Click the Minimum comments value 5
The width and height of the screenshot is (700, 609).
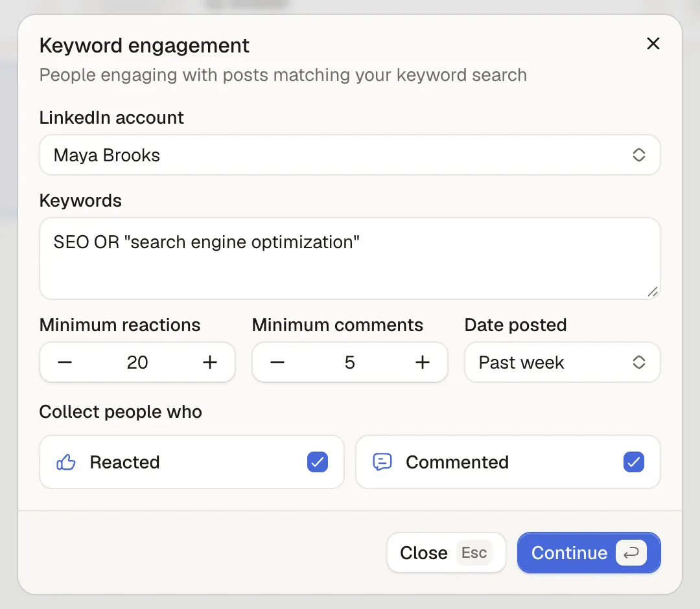tap(349, 362)
